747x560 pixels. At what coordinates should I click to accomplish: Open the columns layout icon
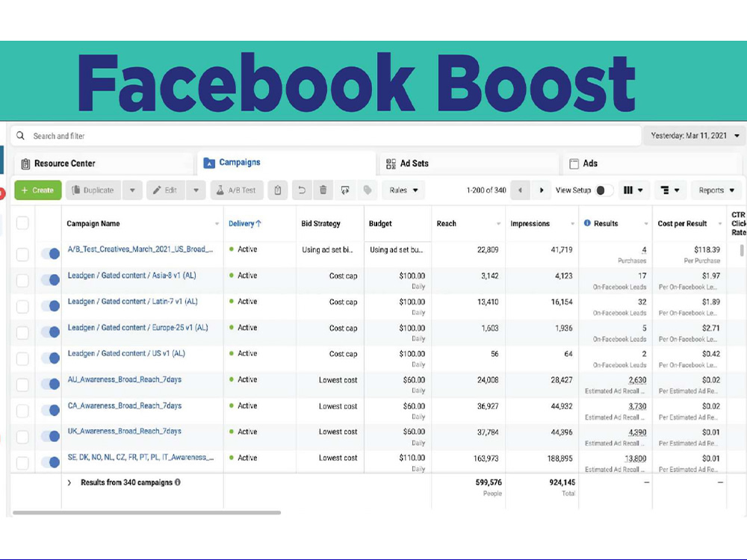coord(633,190)
